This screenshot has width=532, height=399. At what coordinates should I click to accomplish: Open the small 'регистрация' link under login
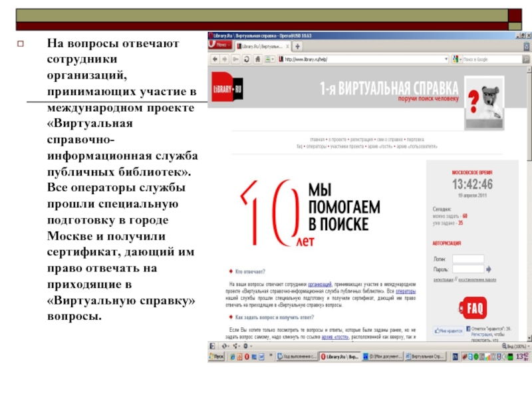(443, 279)
